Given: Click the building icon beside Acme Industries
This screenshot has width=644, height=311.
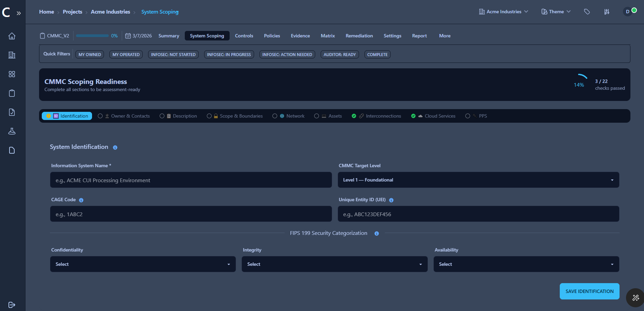Looking at the screenshot, I should 482,12.
